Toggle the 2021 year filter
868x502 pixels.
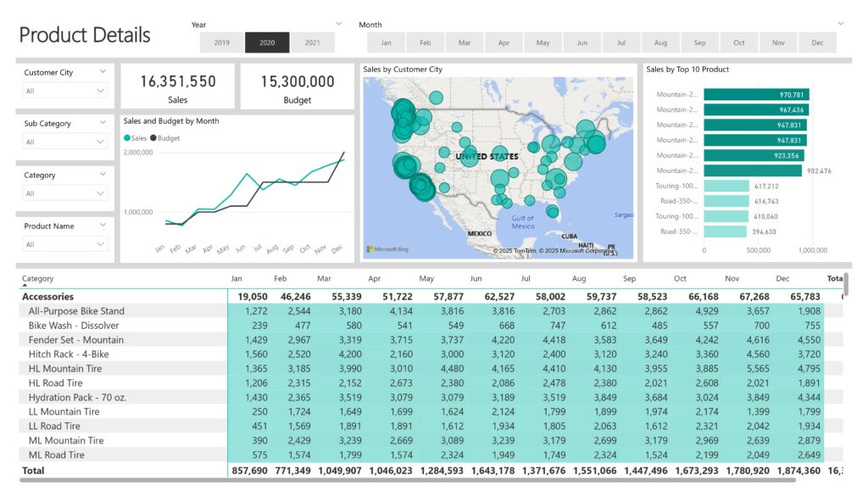click(x=312, y=42)
